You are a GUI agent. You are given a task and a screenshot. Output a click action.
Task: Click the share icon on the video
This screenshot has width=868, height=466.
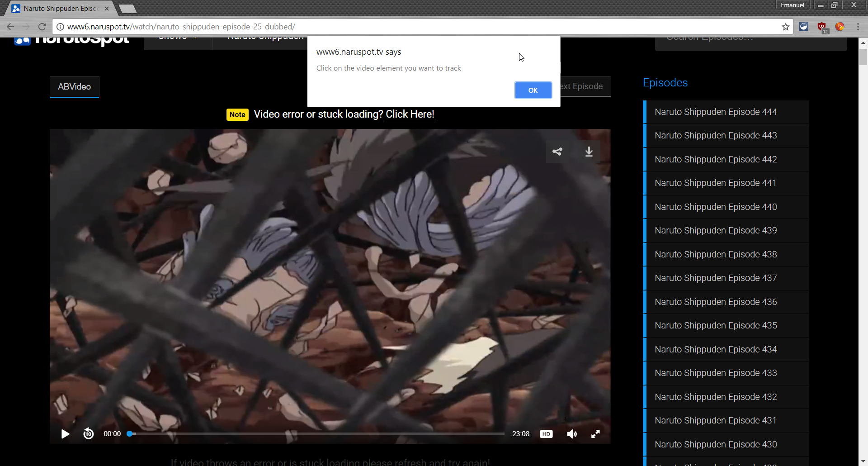pyautogui.click(x=557, y=152)
